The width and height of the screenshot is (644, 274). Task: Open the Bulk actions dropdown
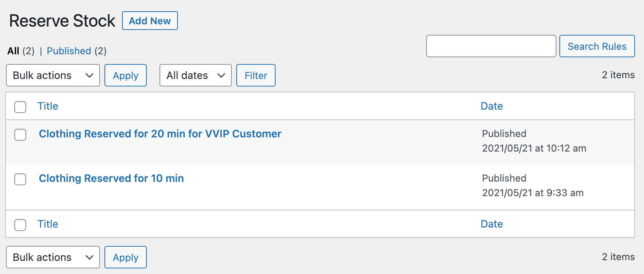[52, 75]
